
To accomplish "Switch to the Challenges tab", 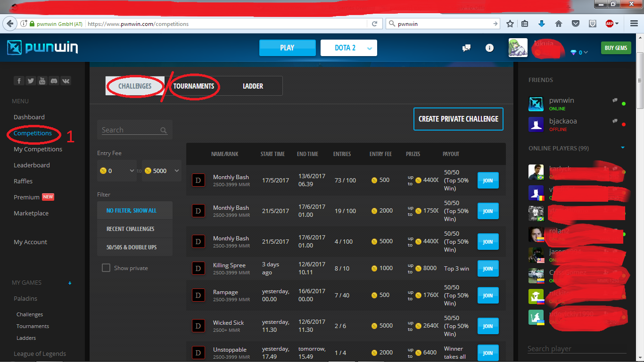I will pos(135,86).
